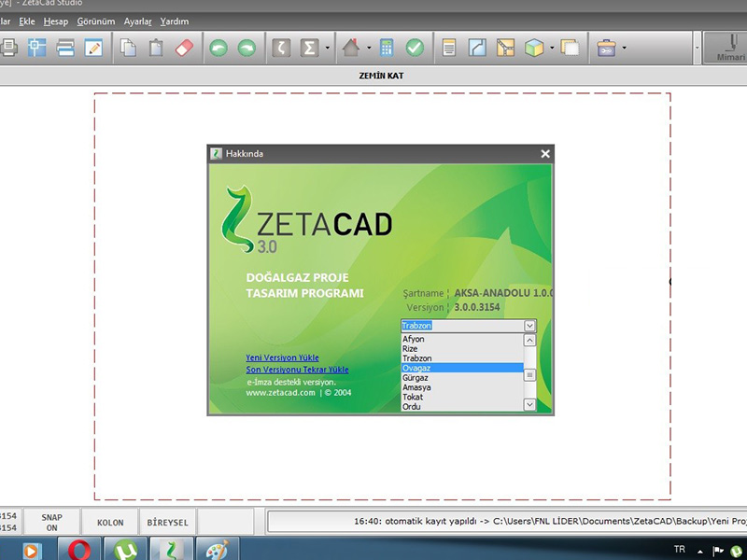Viewport: 747px width, 560px height.
Task: Select Trabzon in the dropdown list
Action: [x=462, y=358]
